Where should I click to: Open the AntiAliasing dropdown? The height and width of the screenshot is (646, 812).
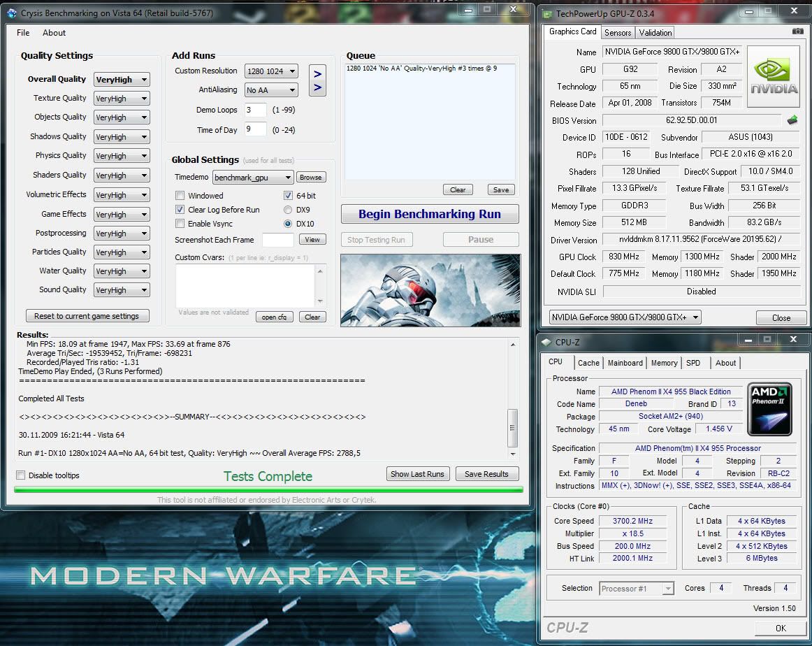271,90
